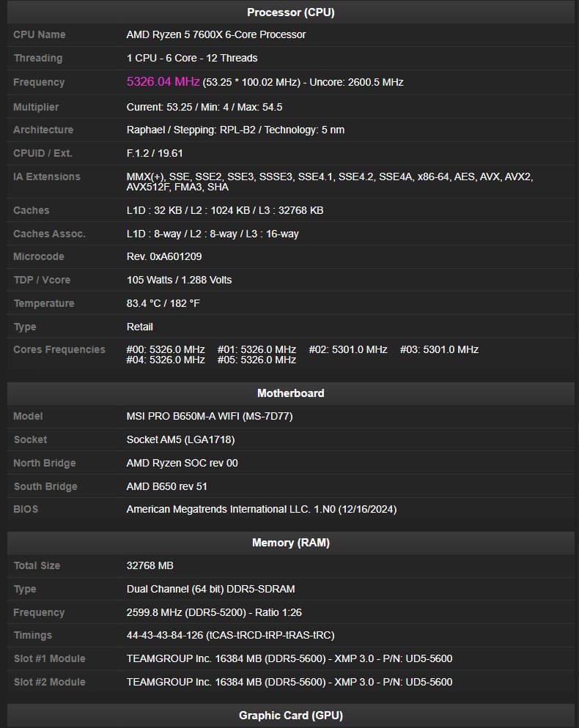The image size is (579, 728).
Task: Click the AMD Ryzen SOC rev 00 value
Action: click(182, 464)
